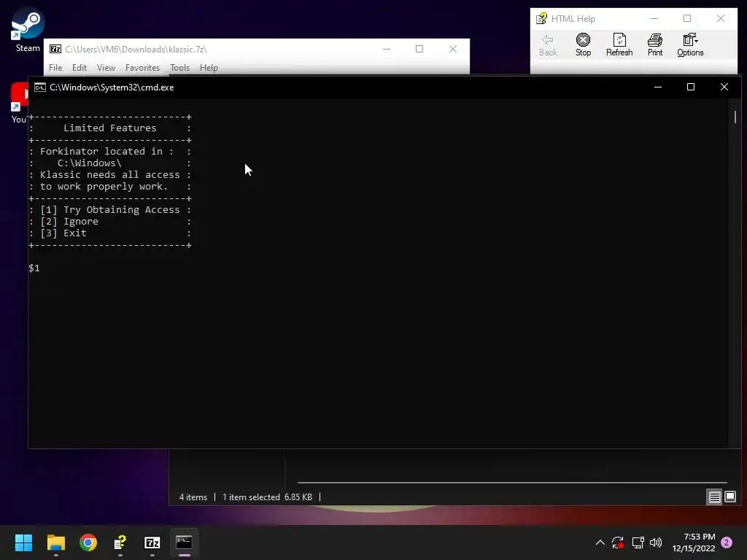Minimize the cmd.exe window
747x560 pixels.
coord(658,87)
